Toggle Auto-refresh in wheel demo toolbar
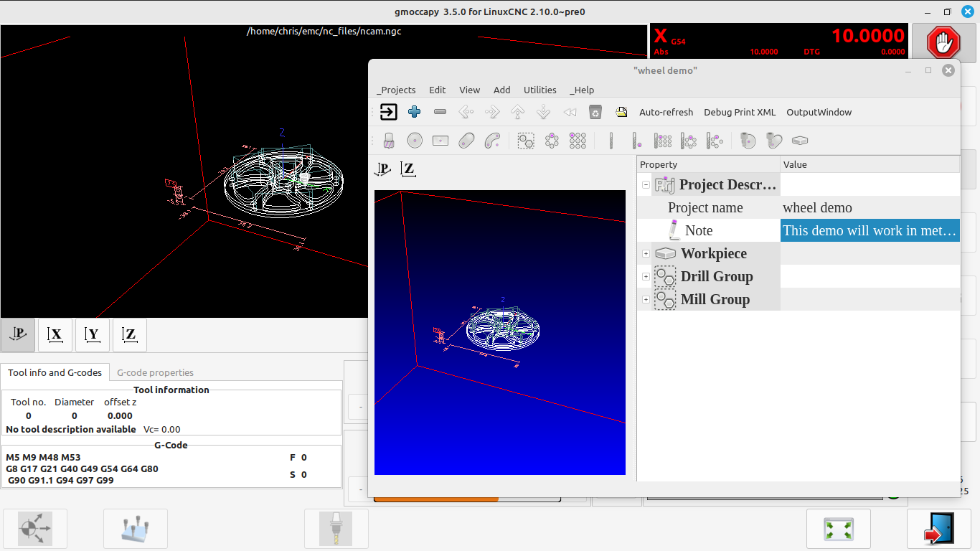This screenshot has width=980, height=551. click(x=666, y=112)
